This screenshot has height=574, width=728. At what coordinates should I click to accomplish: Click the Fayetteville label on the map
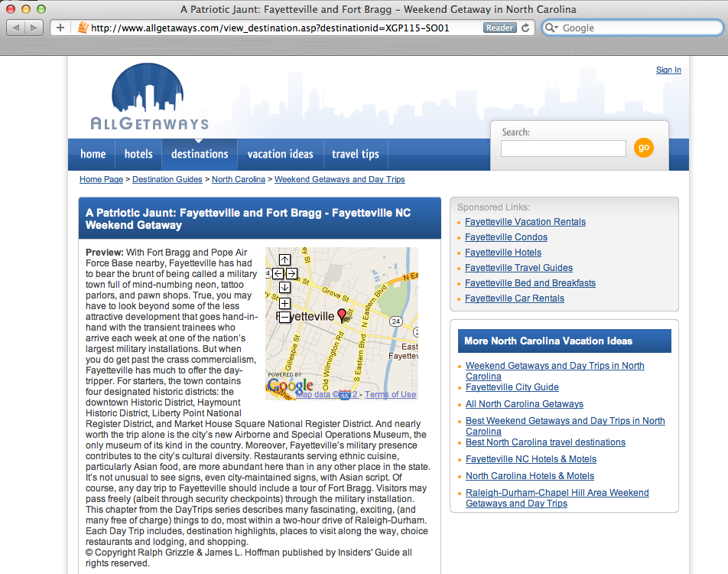(306, 317)
